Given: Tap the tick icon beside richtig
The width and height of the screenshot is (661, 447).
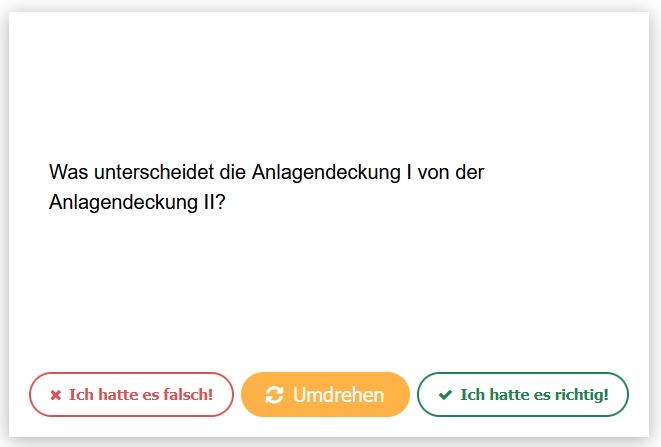Looking at the screenshot, I should pos(445,395).
